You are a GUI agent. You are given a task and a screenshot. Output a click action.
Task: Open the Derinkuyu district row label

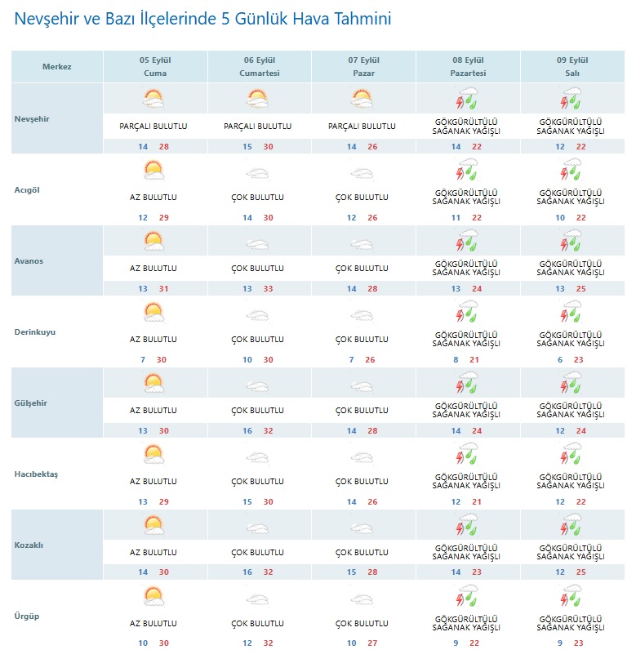click(35, 332)
